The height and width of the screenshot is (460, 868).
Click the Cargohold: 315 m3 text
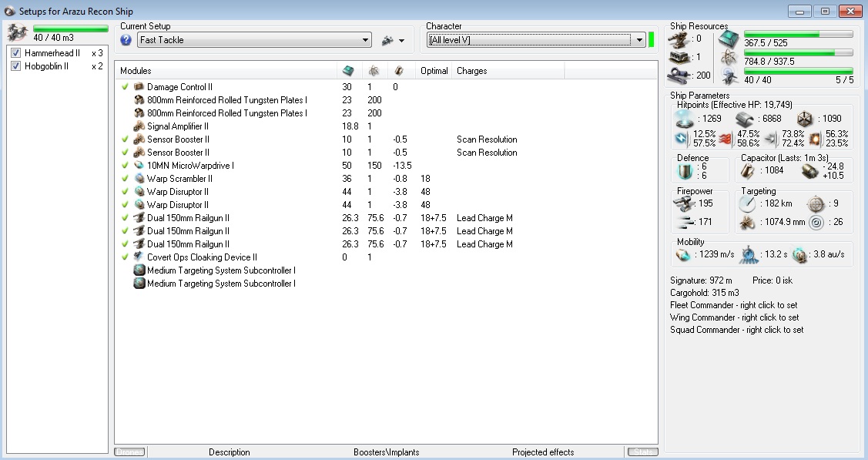pyautogui.click(x=704, y=293)
